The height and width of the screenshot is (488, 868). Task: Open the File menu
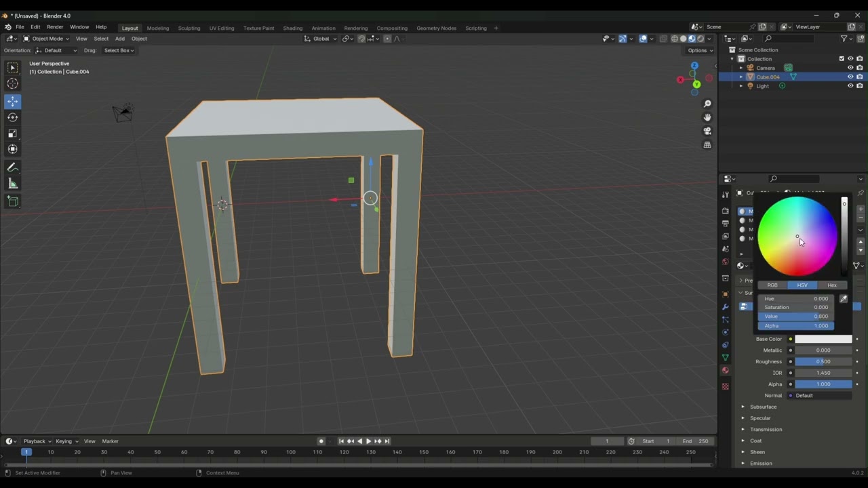pyautogui.click(x=20, y=27)
